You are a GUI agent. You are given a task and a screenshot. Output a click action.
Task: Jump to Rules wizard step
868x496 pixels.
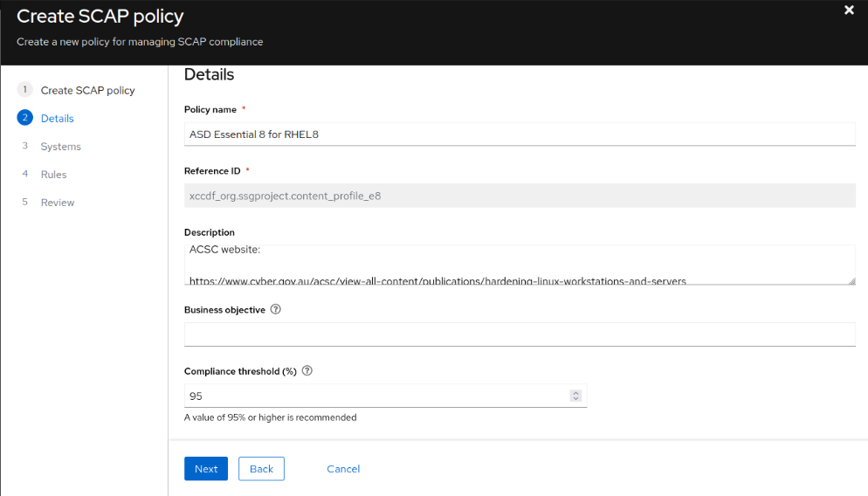[x=53, y=175]
